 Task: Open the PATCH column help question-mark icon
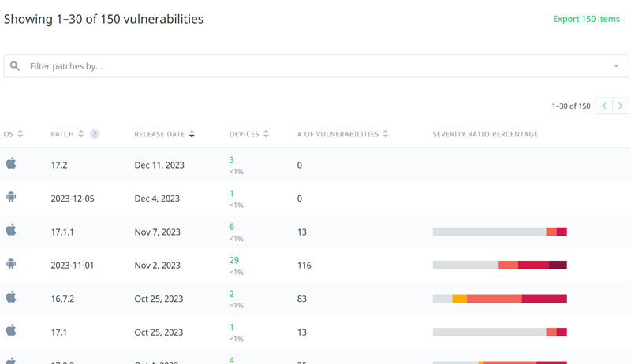coord(94,134)
